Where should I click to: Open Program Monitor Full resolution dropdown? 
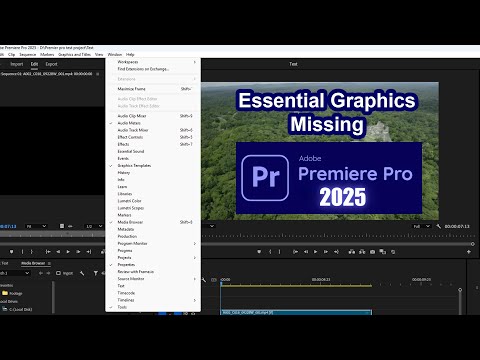point(422,226)
